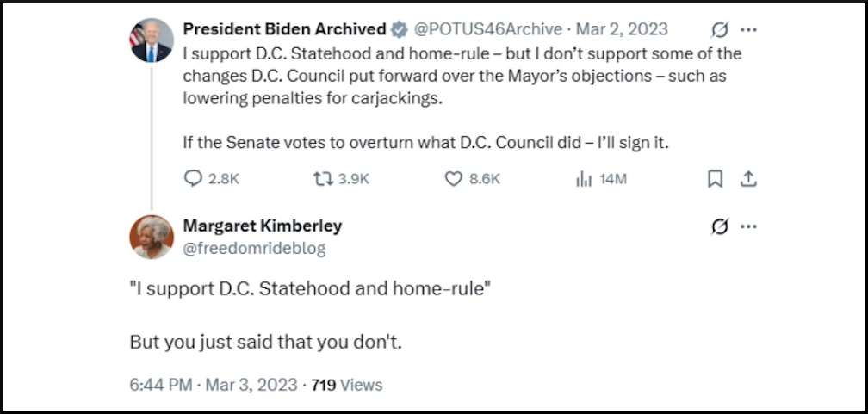This screenshot has width=868, height=414.
Task: Click the Margaret Kimberley display name
Action: click(x=262, y=226)
